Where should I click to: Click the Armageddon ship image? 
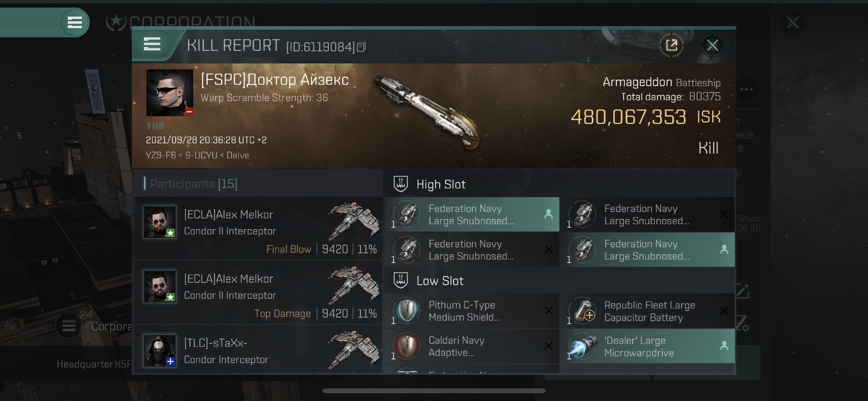tap(427, 112)
